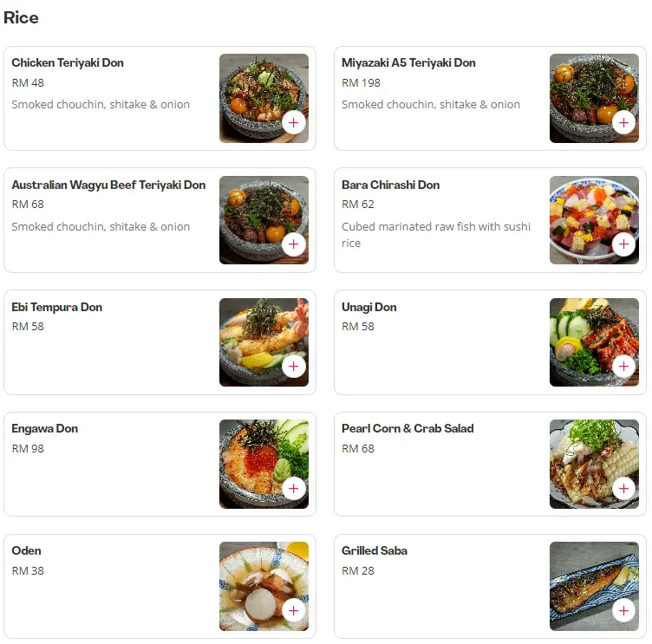Open Pearl Corn & Crab Salad title

(x=407, y=429)
